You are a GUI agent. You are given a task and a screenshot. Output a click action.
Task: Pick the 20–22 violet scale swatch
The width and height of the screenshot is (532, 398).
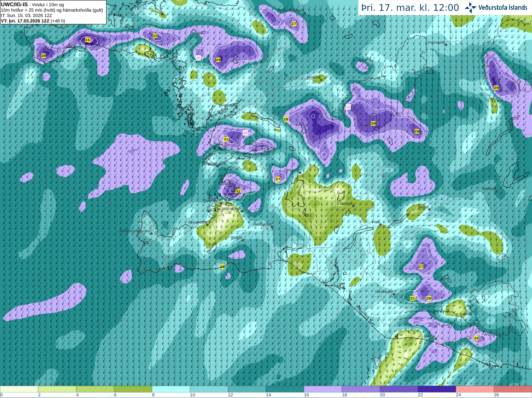coord(399,389)
